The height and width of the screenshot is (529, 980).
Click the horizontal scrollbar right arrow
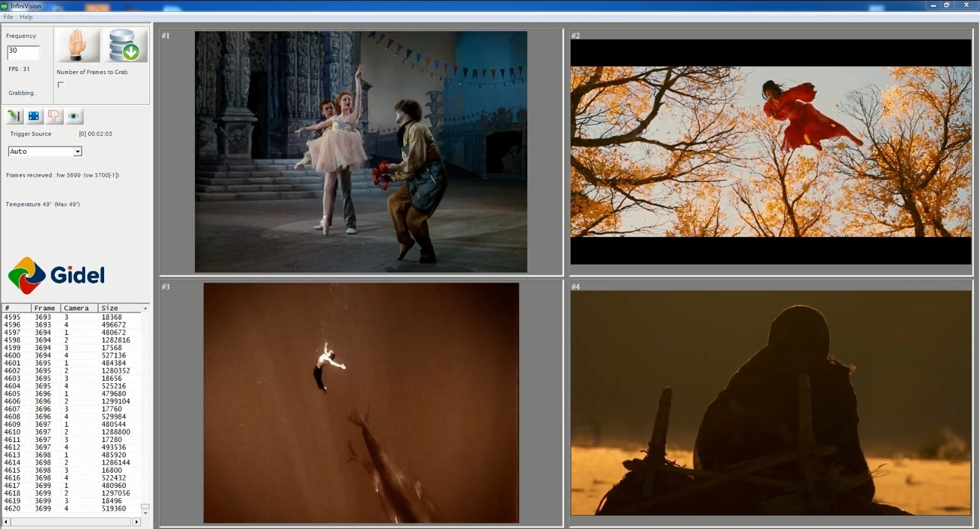tap(137, 522)
